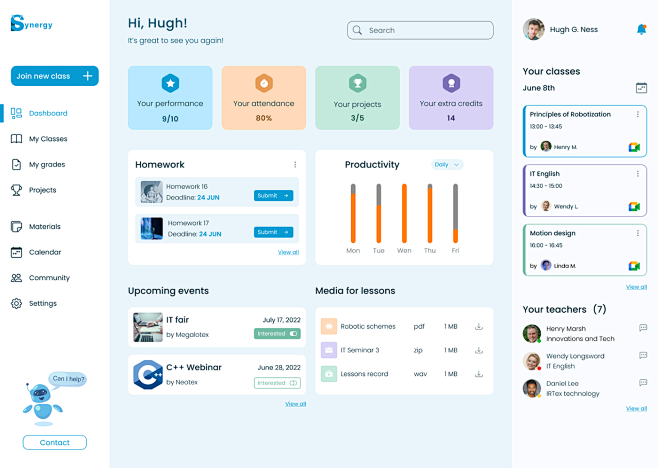
Task: Click Wendy Longsword teacher avatar
Action: (532, 361)
